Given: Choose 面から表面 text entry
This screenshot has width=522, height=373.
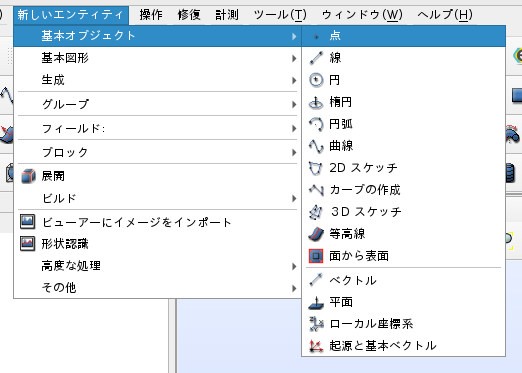Looking at the screenshot, I should pyautogui.click(x=359, y=256).
